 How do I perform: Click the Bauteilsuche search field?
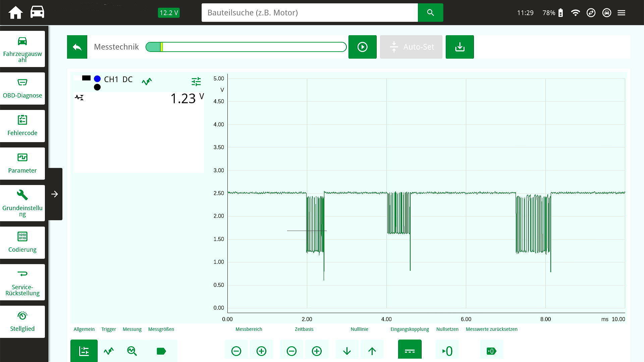tap(309, 13)
